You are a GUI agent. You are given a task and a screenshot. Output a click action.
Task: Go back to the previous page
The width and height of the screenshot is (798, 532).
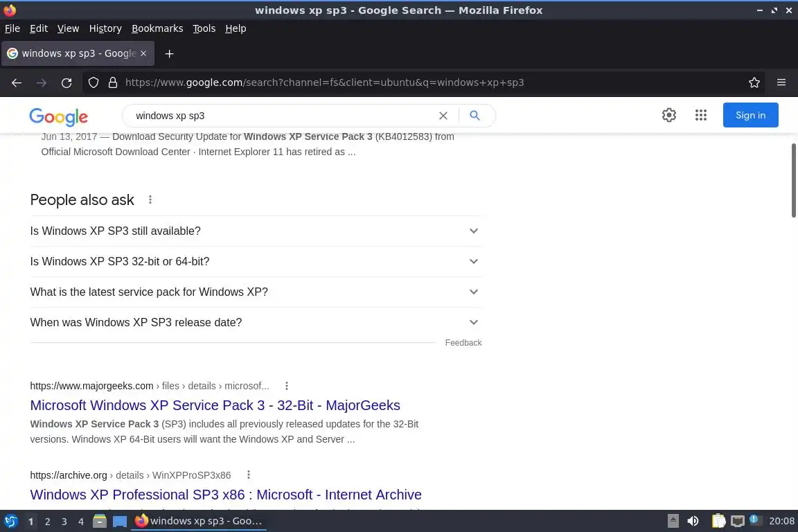click(17, 82)
